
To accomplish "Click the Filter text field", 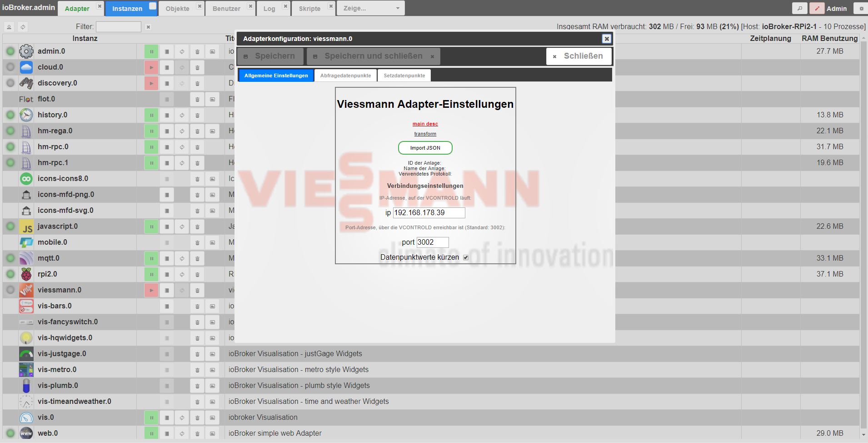I will coord(119,27).
